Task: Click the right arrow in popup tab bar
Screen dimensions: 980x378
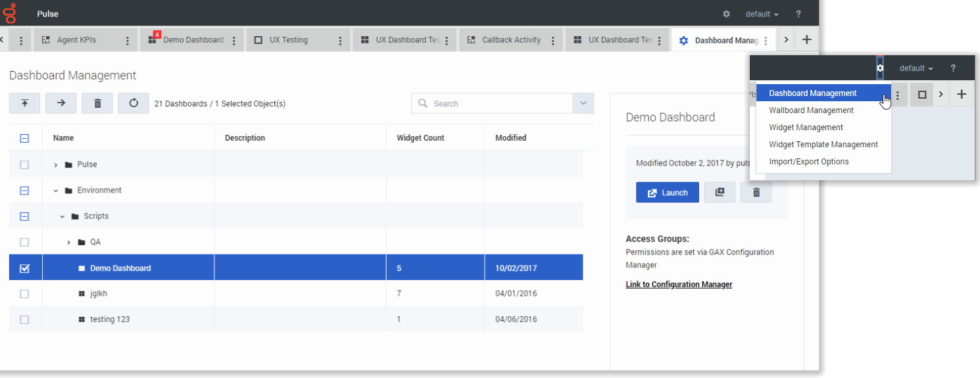Action: pyautogui.click(x=941, y=95)
